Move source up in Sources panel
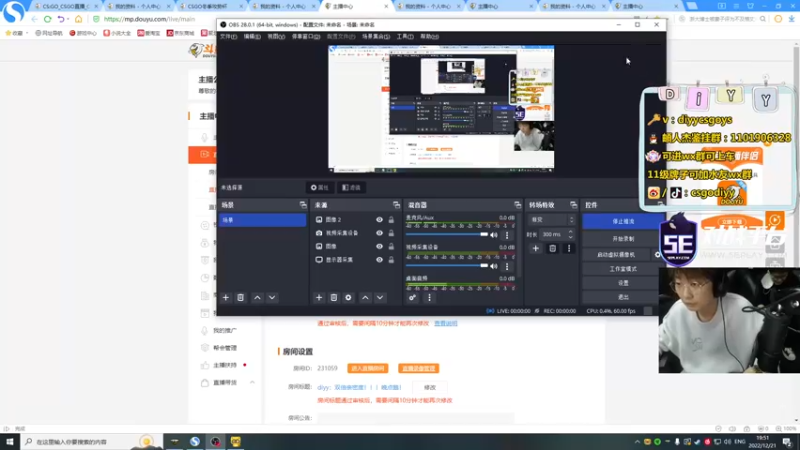This screenshot has height=450, width=800. point(365,297)
